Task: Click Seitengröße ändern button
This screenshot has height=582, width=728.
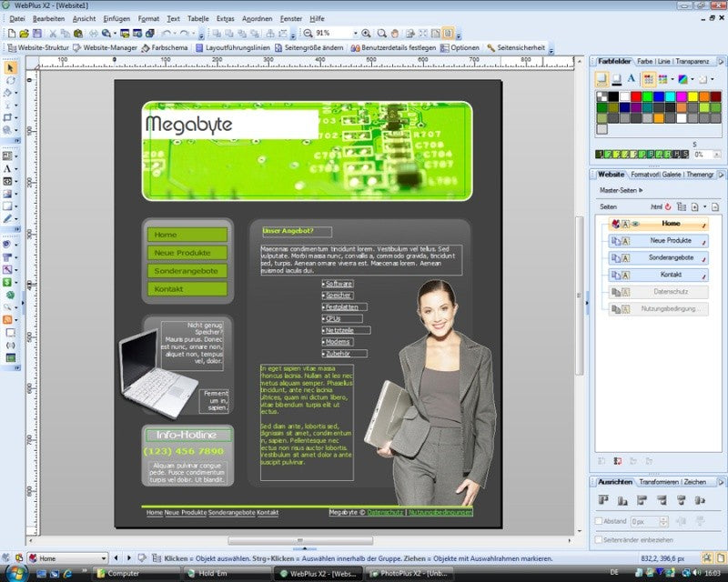Action: pos(309,48)
